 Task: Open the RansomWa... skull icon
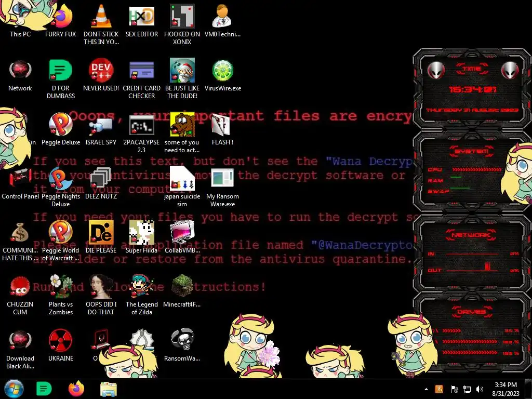(x=182, y=345)
